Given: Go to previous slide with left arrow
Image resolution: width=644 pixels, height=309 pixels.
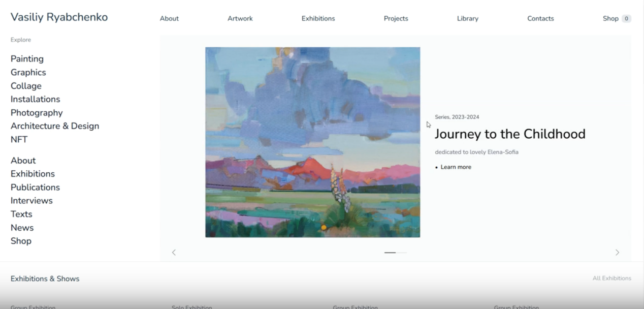Looking at the screenshot, I should point(174,253).
